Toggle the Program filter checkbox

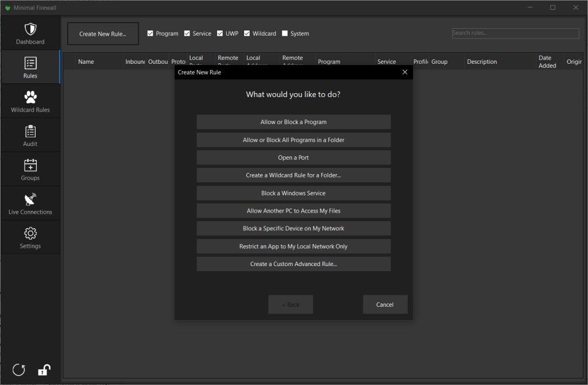tap(150, 33)
